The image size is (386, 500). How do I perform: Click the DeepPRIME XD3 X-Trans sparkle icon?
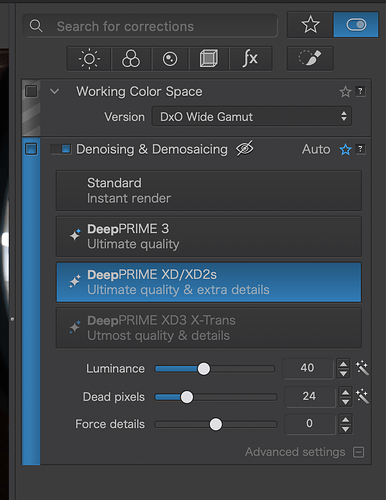coord(75,327)
